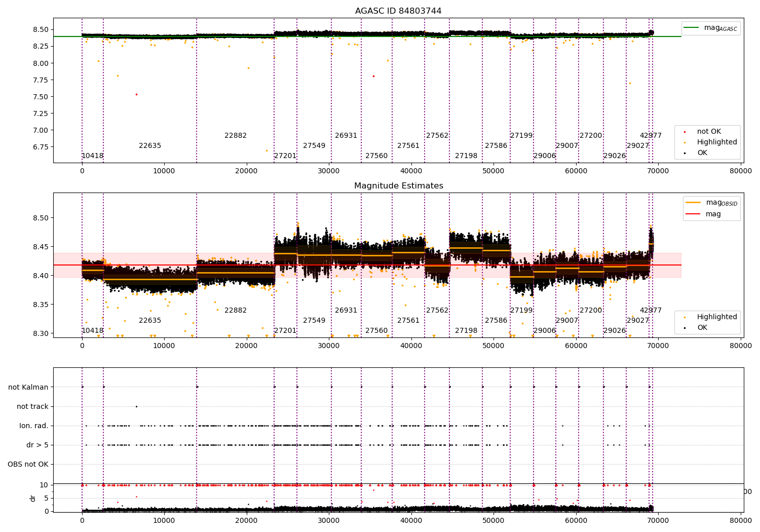Click the 'not track' axis label

point(32,407)
